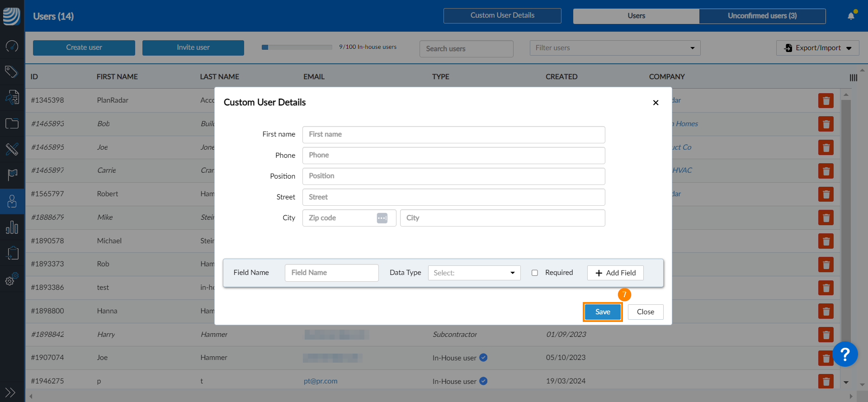
Task: Open the statistics bar chart icon
Action: coord(12,227)
